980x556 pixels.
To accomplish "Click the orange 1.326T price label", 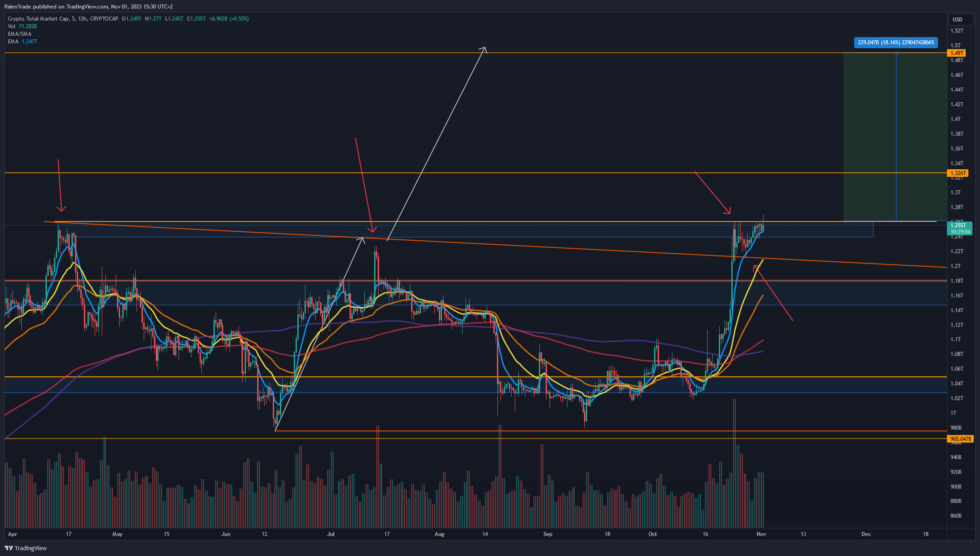I will (x=958, y=173).
